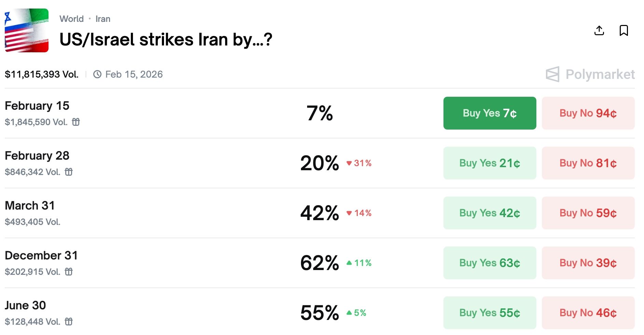Viewport: 644px width, 335px height.
Task: Click the share/export icon
Action: tap(599, 30)
